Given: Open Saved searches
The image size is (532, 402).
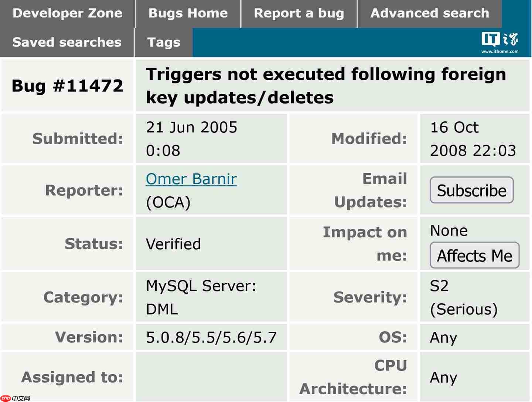Looking at the screenshot, I should coord(66,42).
